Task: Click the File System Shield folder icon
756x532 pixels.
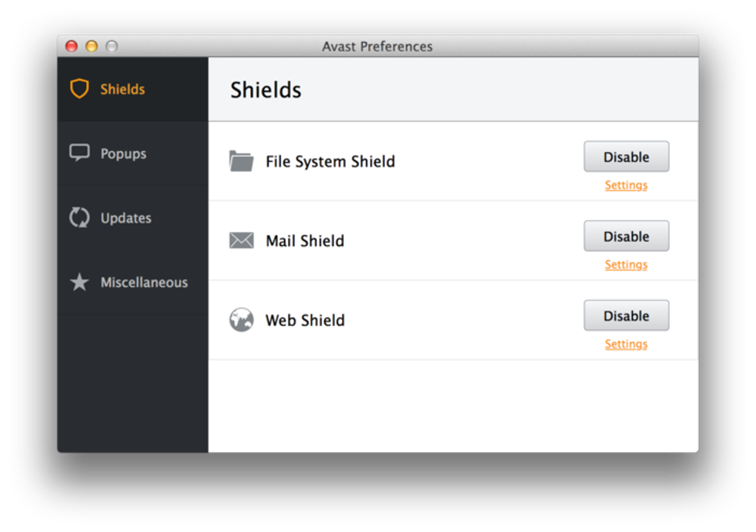Action: (x=242, y=162)
